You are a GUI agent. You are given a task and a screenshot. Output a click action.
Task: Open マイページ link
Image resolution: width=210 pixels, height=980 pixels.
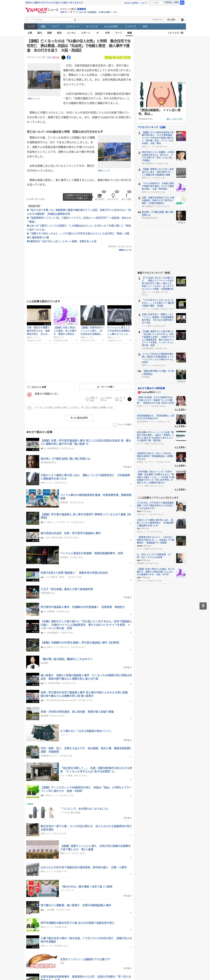point(157,20)
